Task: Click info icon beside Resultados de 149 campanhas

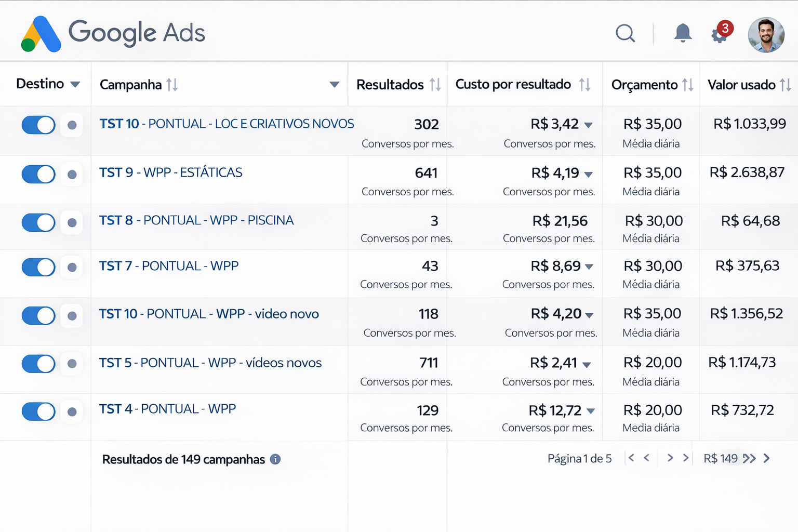Action: click(275, 459)
